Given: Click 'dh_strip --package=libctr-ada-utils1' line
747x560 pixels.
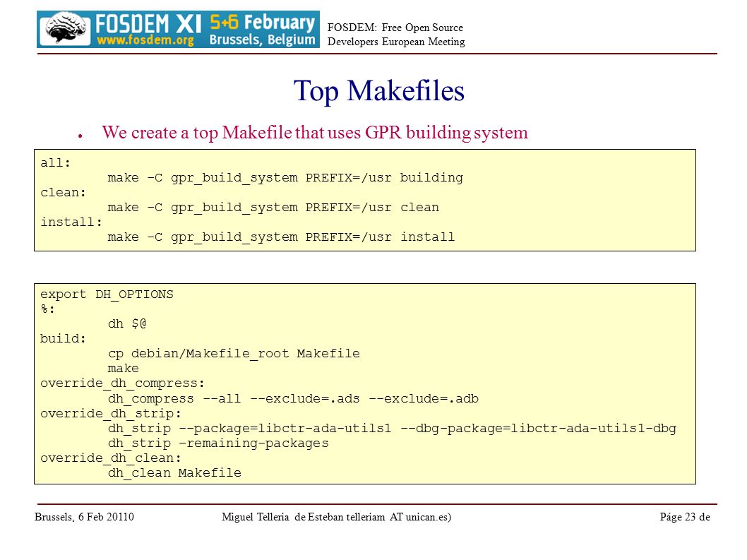Looking at the screenshot, I should pos(392,429).
